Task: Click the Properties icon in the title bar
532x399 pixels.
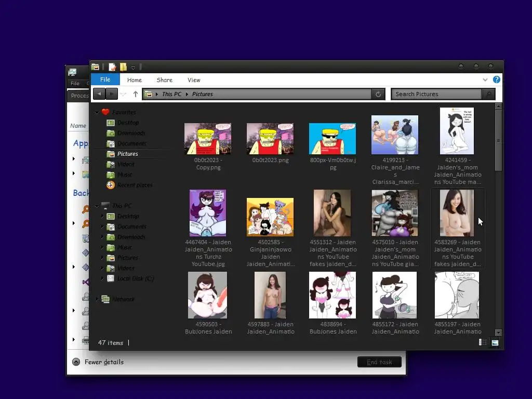Action: pyautogui.click(x=112, y=67)
